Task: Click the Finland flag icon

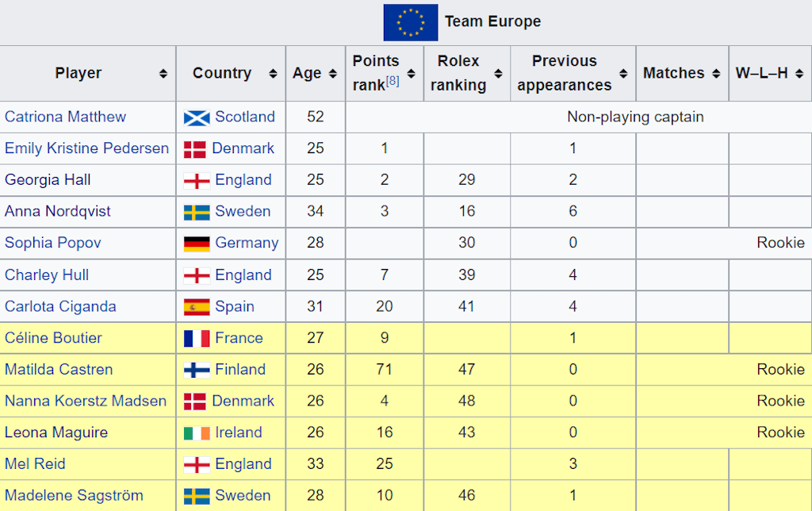Action: (x=197, y=370)
